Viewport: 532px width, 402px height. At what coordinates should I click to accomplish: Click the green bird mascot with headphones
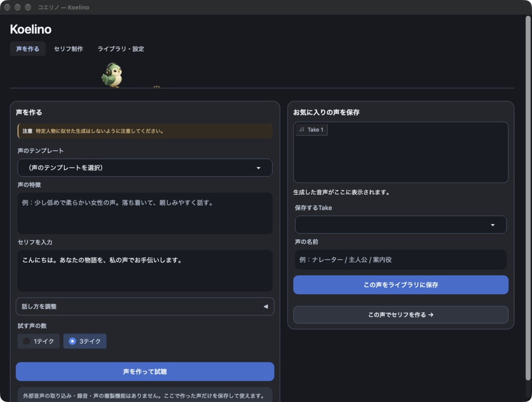pyautogui.click(x=112, y=75)
